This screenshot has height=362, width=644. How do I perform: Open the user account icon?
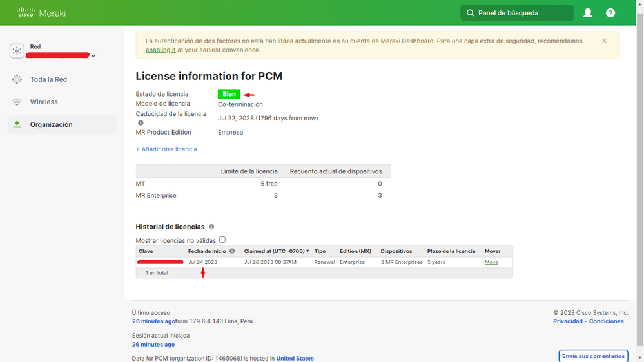point(588,13)
